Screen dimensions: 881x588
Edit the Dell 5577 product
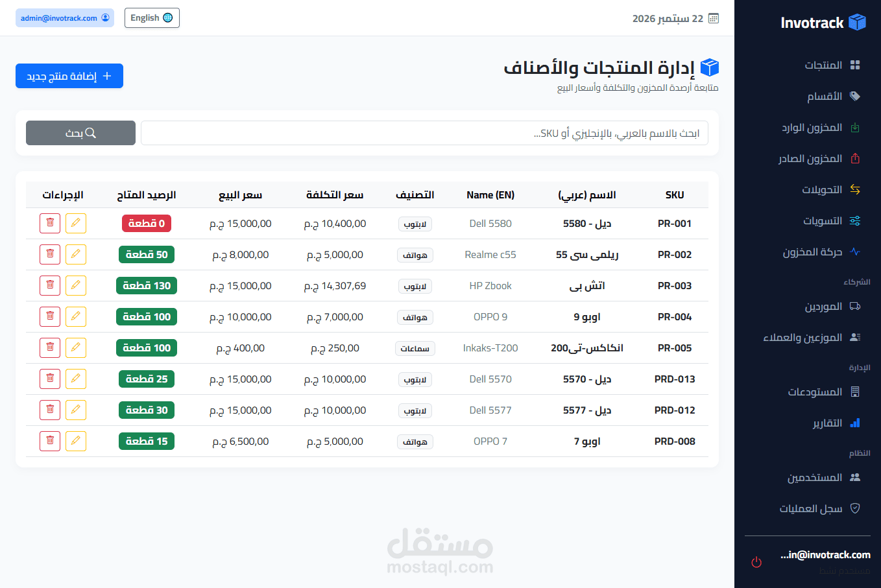tap(76, 410)
